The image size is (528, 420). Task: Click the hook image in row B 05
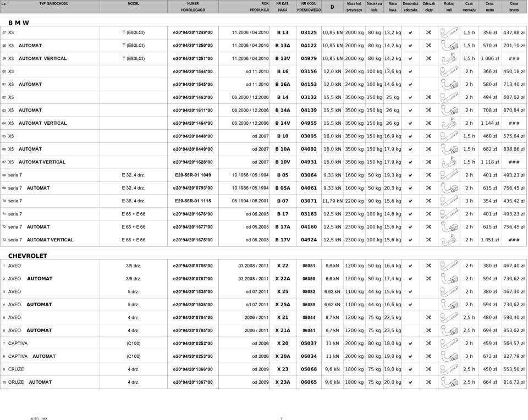tap(449, 175)
